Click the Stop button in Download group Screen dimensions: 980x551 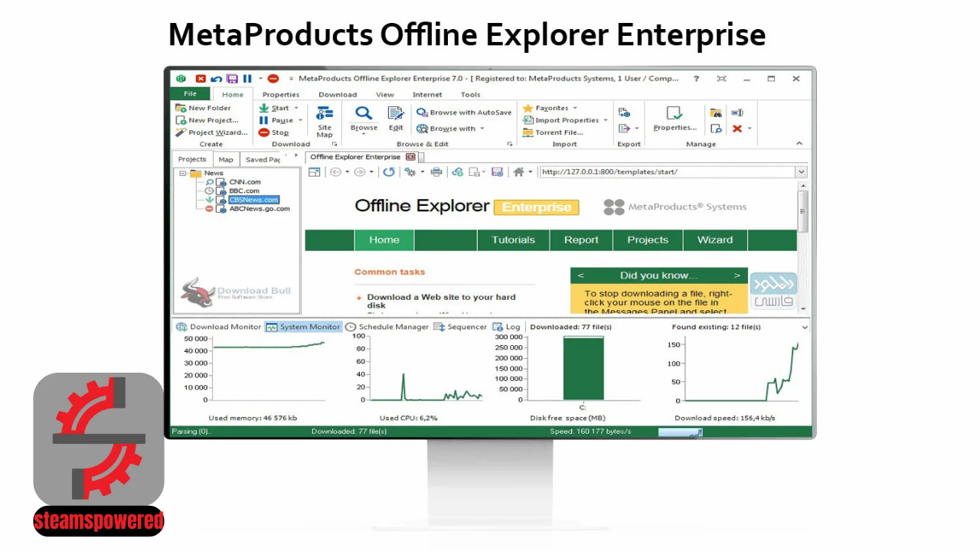pyautogui.click(x=274, y=132)
